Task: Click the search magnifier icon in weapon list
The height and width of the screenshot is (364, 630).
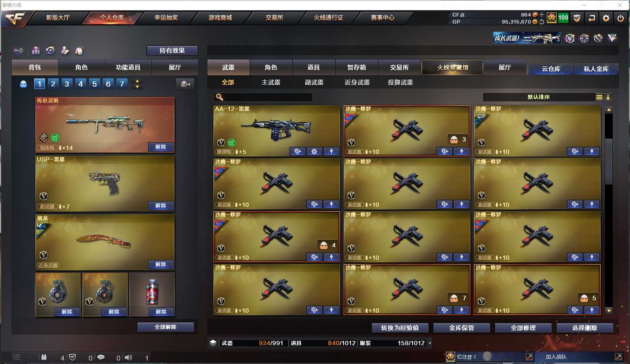Action: coord(220,97)
